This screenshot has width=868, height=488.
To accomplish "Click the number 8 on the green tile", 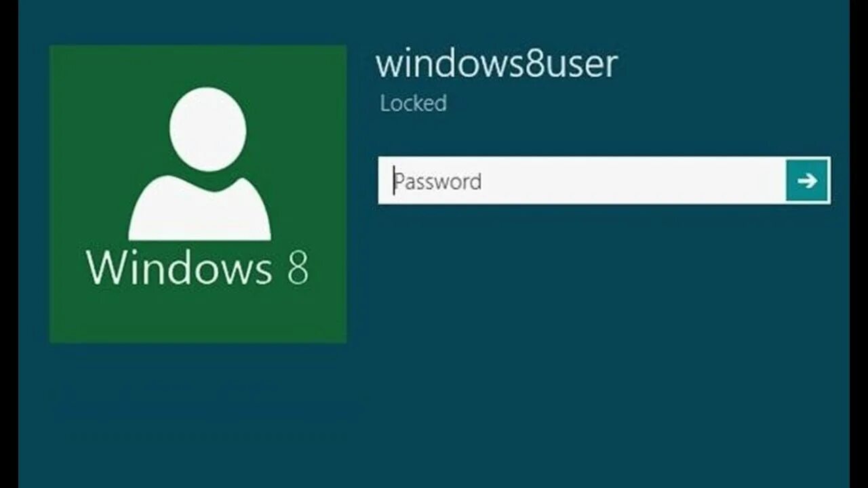I will pyautogui.click(x=298, y=268).
